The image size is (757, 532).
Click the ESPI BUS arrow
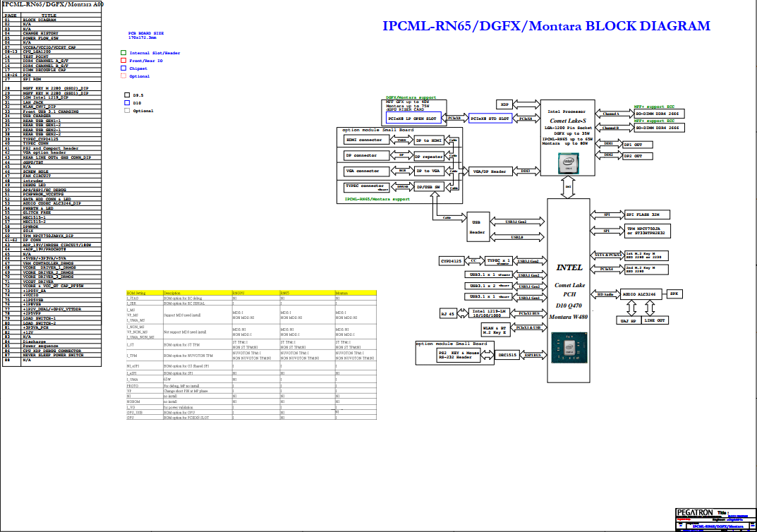533,355
